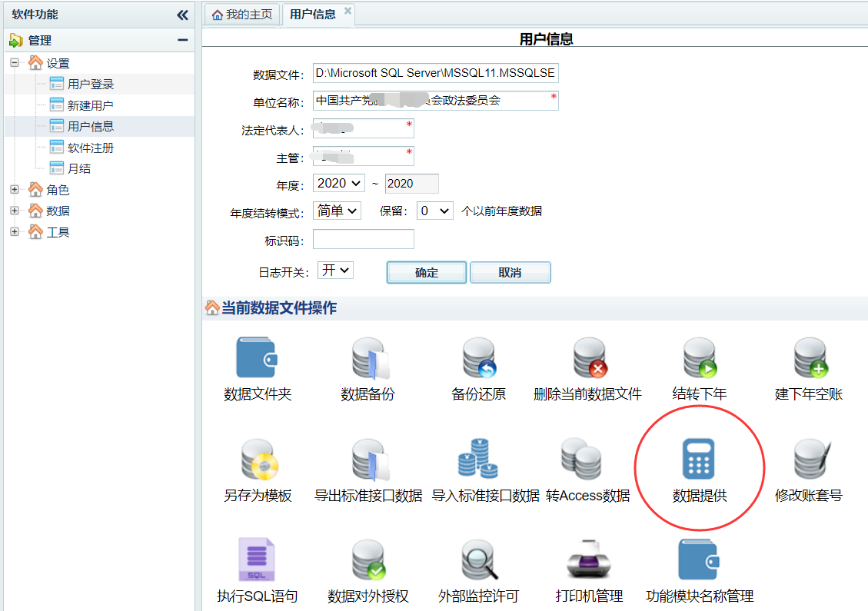Click the 确定 confirm button
The height and width of the screenshot is (611, 868).
click(426, 272)
